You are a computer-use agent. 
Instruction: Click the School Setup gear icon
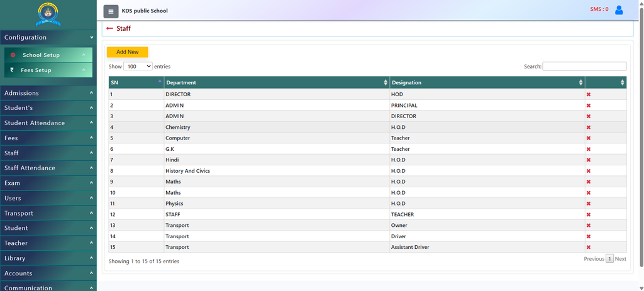pyautogui.click(x=13, y=55)
